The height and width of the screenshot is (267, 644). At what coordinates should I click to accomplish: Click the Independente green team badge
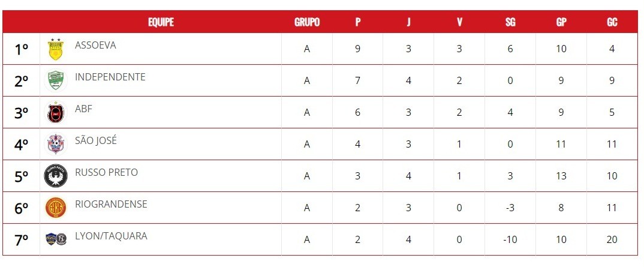tap(55, 80)
